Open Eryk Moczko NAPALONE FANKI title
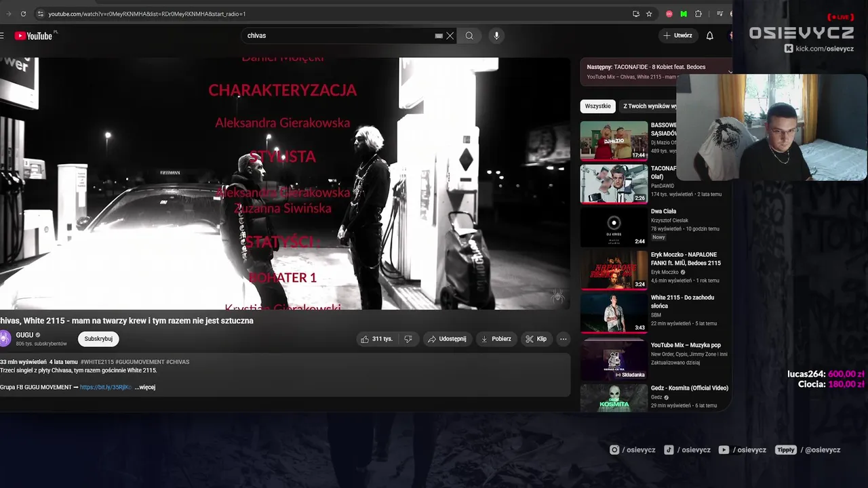This screenshot has width=868, height=488. point(686,259)
